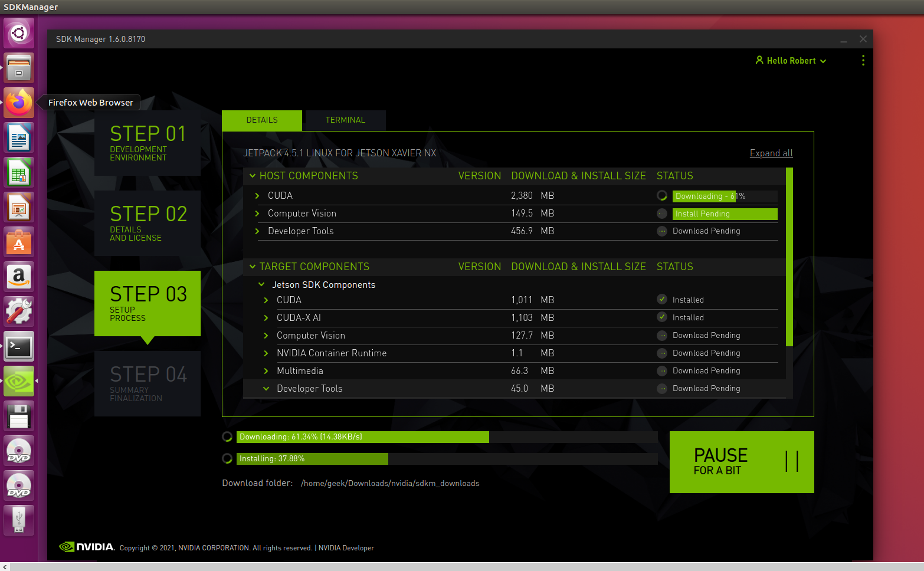Expand host Computer Vision row

[x=257, y=214]
